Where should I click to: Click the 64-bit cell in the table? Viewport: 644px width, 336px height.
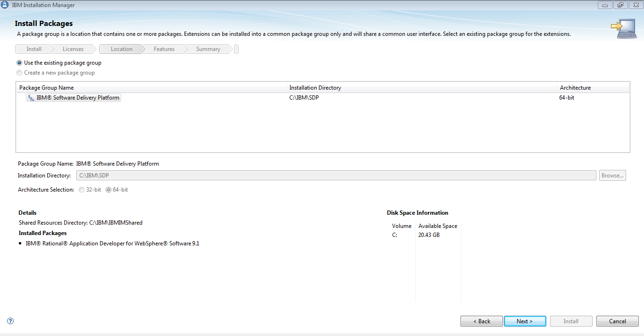tap(567, 98)
